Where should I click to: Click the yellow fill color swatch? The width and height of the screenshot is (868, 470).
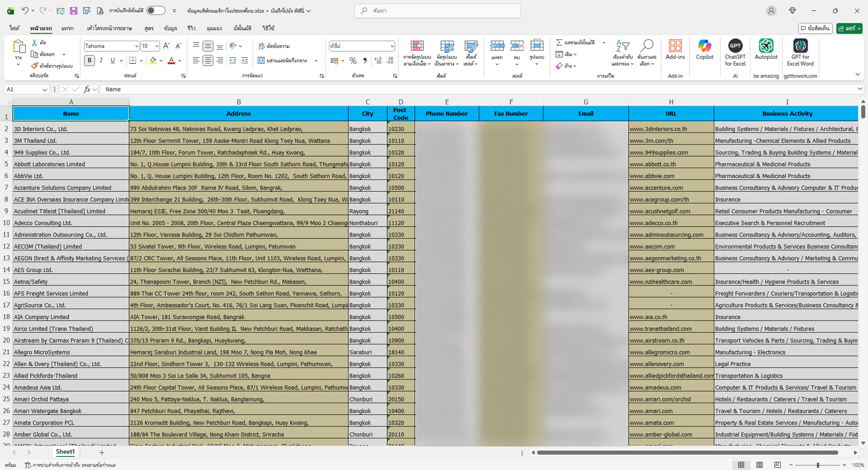pos(153,61)
